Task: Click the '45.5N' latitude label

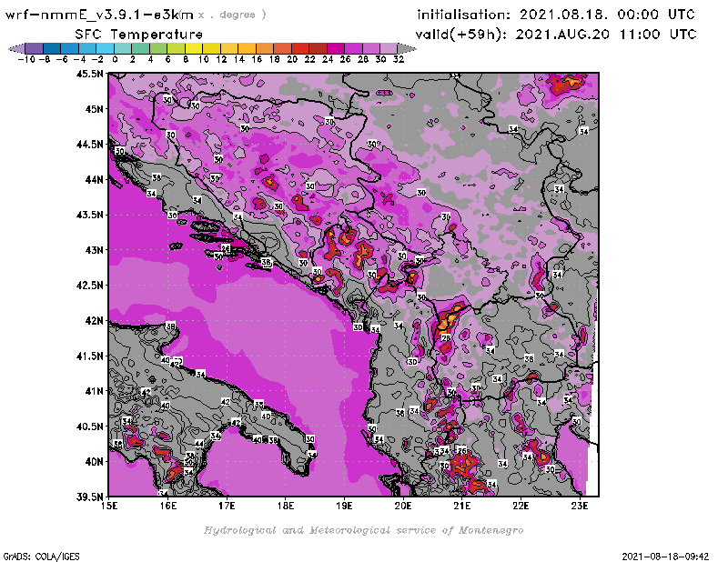Action: click(90, 74)
